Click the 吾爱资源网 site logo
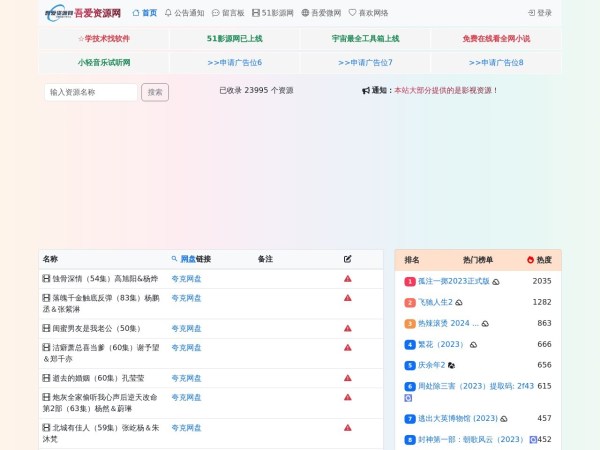Image resolution: width=600 pixels, height=450 pixels. pyautogui.click(x=82, y=13)
